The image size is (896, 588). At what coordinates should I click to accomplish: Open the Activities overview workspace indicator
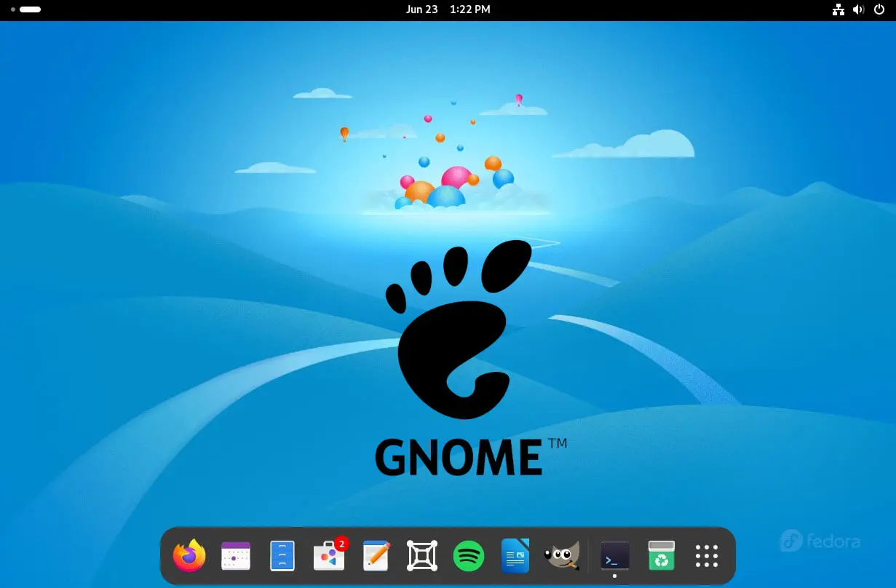25,9
